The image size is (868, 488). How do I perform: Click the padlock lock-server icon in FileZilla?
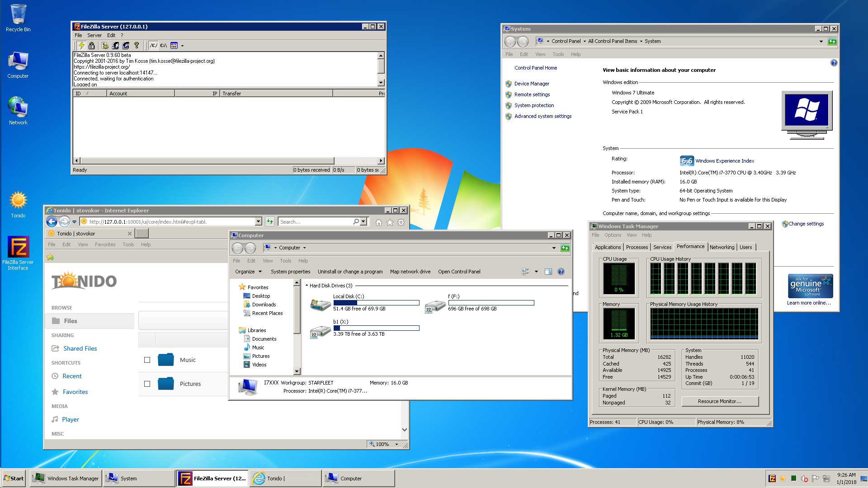(92, 46)
